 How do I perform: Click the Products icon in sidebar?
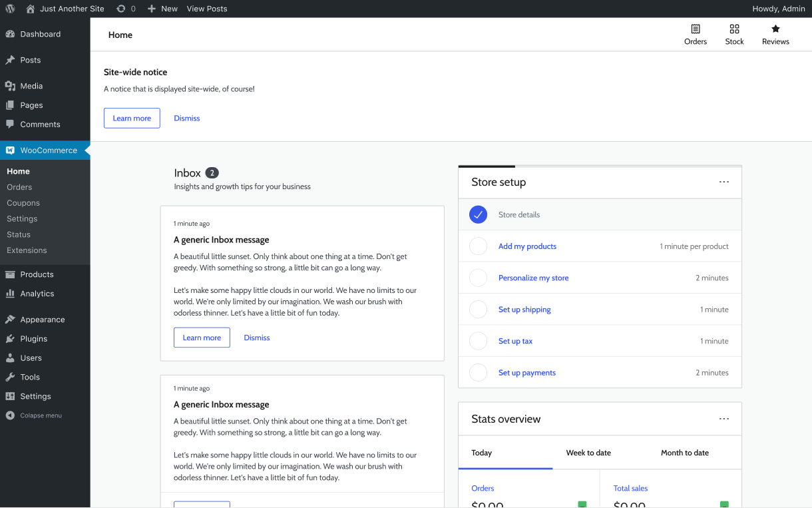[x=10, y=274]
